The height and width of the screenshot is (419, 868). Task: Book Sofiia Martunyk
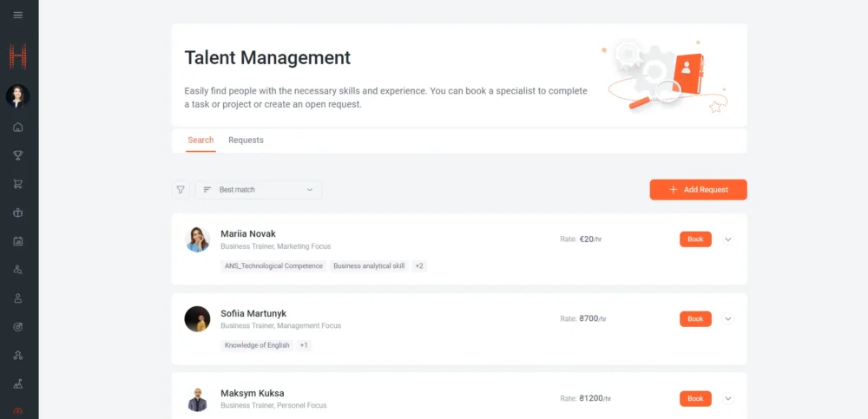tap(695, 319)
